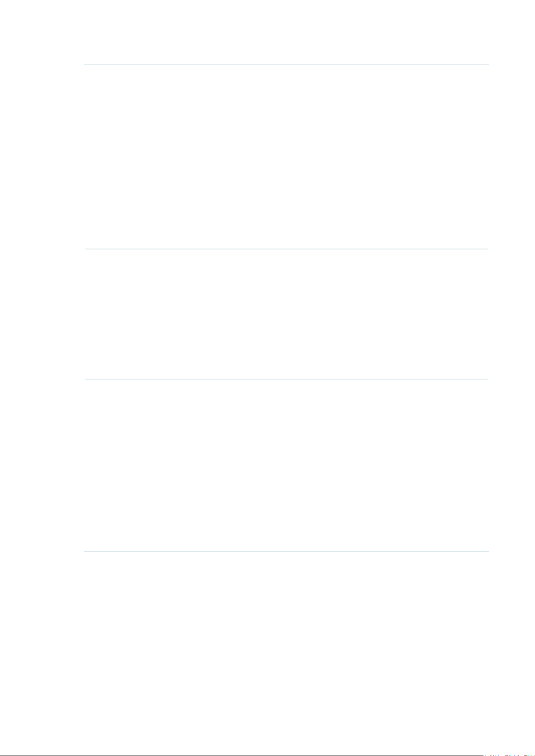
Task: Click the blank right margin beside the dividers
Action: [x=512, y=378]
